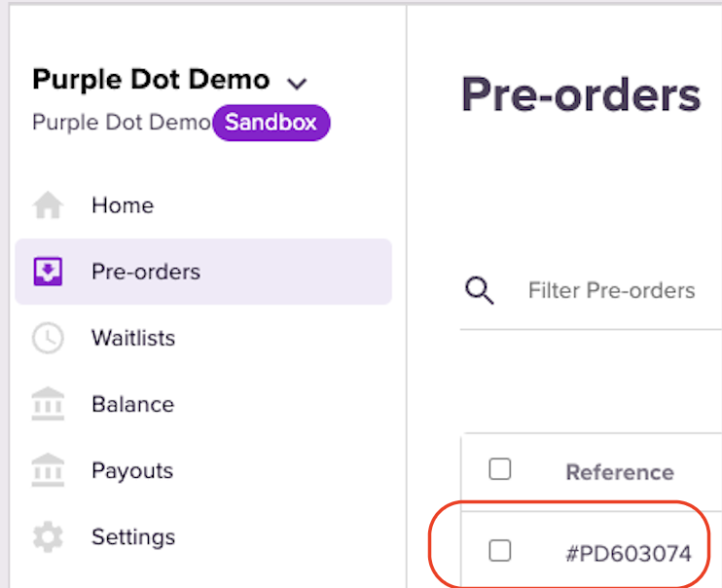Go to the Home menu label
Image resolution: width=722 pixels, height=588 pixels.
point(123,205)
